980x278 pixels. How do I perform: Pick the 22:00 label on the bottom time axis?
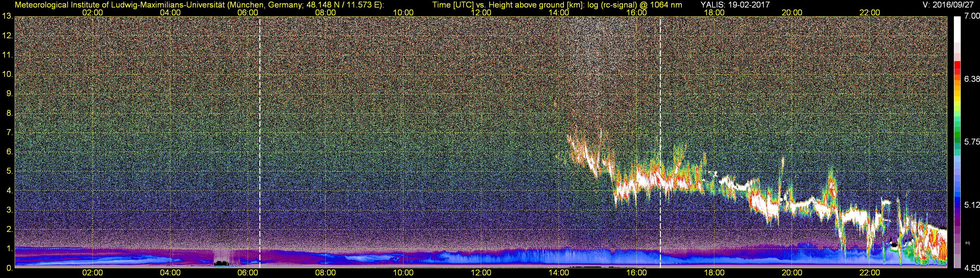point(870,273)
